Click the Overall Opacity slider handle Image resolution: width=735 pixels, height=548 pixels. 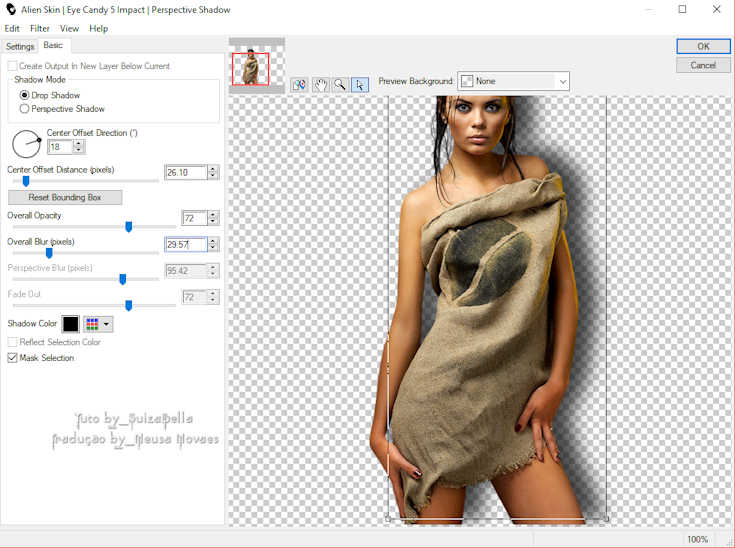(x=128, y=227)
